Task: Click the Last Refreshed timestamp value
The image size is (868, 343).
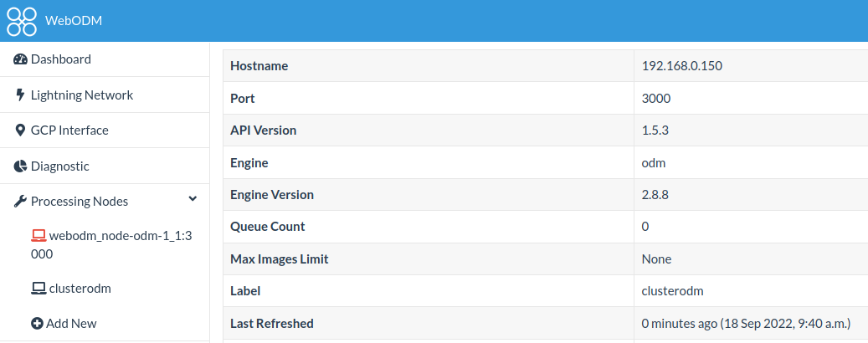Action: tap(746, 323)
